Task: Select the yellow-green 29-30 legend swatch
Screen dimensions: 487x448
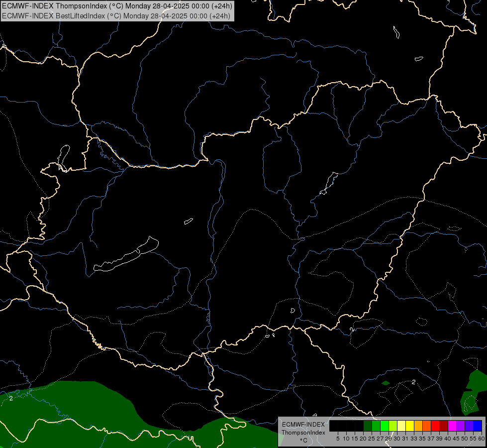Action: tap(393, 426)
